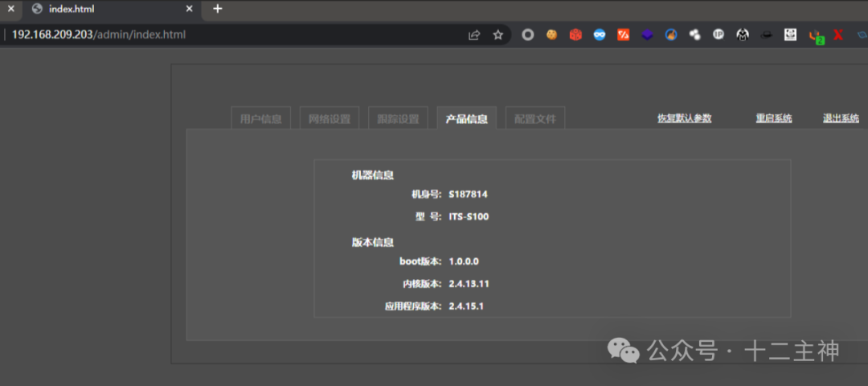The height and width of the screenshot is (386, 868).
Task: Click the kernel version value 2.4.13.11
Action: pyautogui.click(x=469, y=284)
